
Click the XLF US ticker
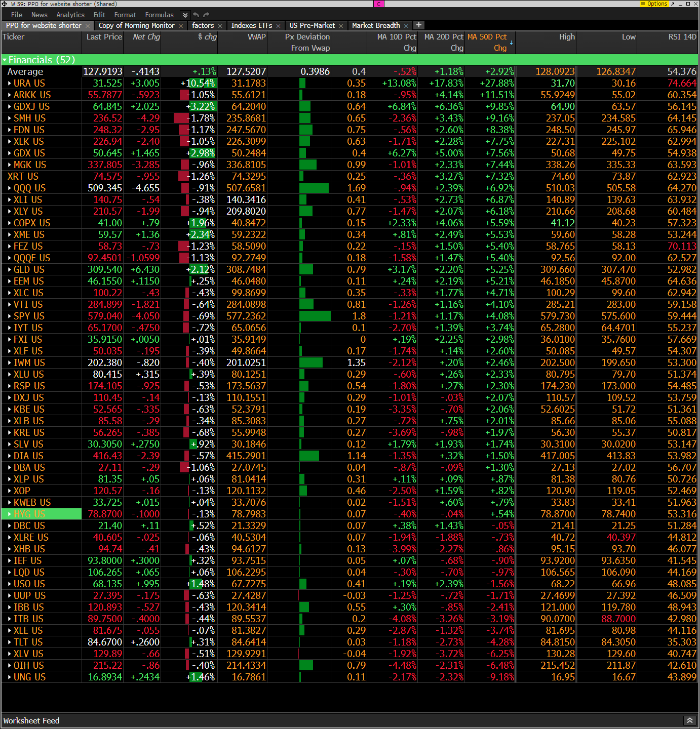[28, 351]
